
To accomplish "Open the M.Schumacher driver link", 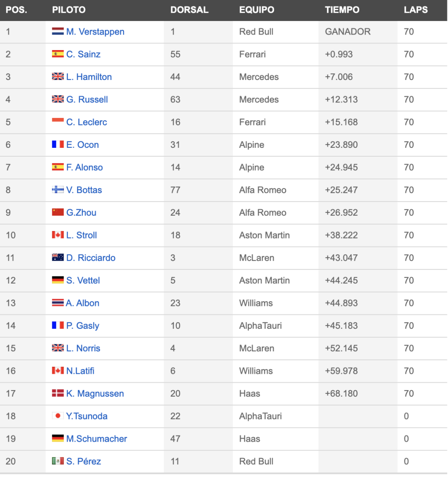I will pyautogui.click(x=96, y=439).
